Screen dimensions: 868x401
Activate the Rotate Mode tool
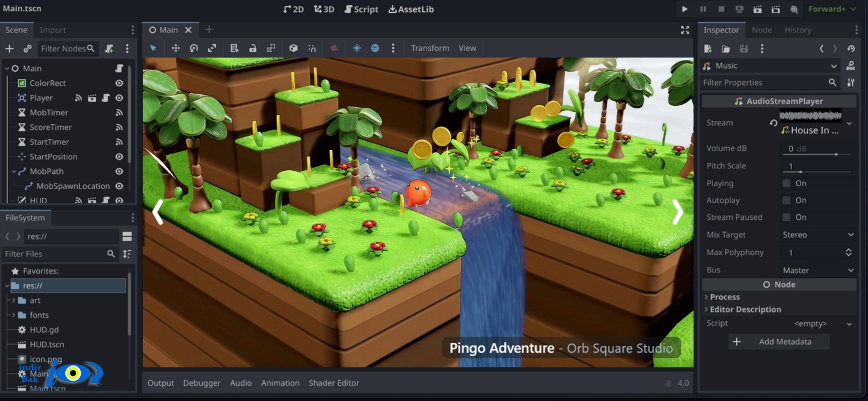(x=194, y=48)
